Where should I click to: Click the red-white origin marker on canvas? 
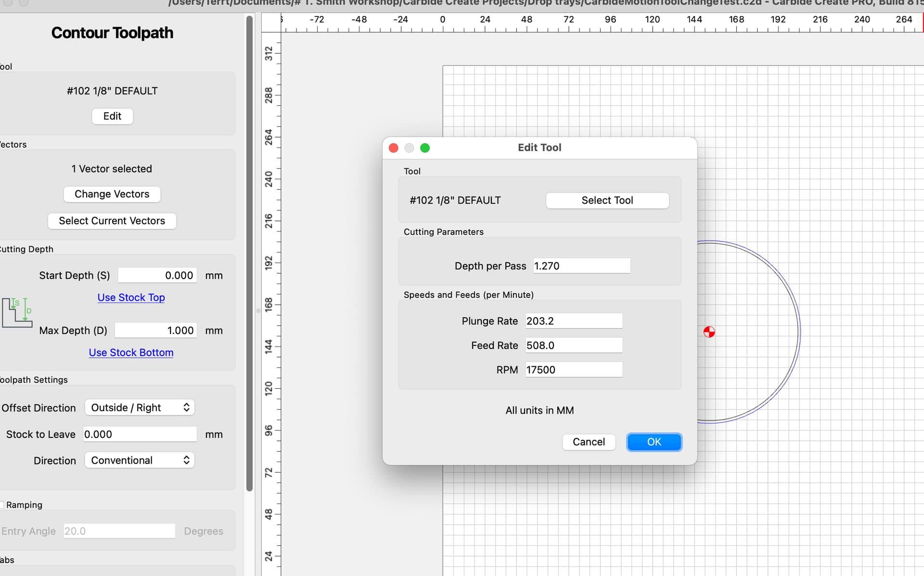[709, 332]
